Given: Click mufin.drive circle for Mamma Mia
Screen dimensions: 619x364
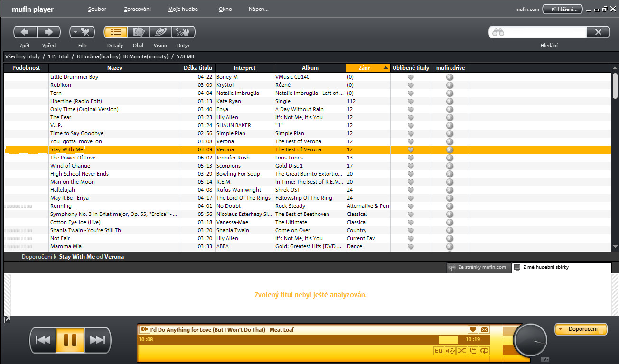Looking at the screenshot, I should click(x=450, y=246).
